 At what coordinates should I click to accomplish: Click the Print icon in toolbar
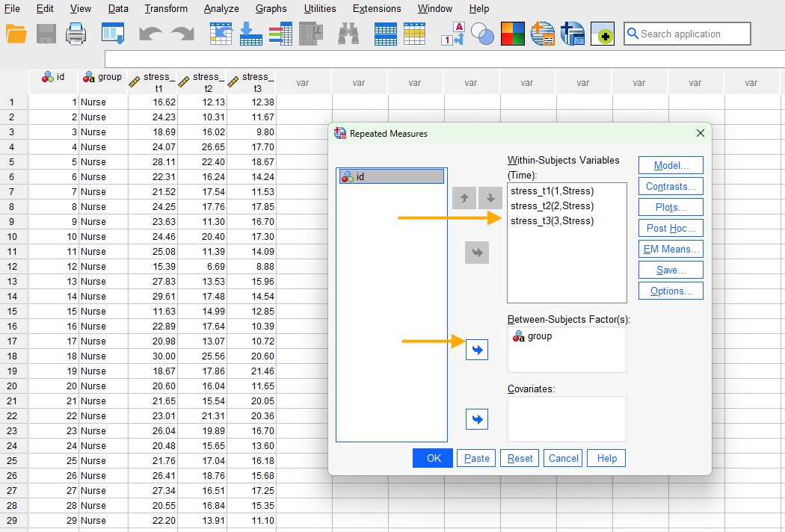(76, 34)
